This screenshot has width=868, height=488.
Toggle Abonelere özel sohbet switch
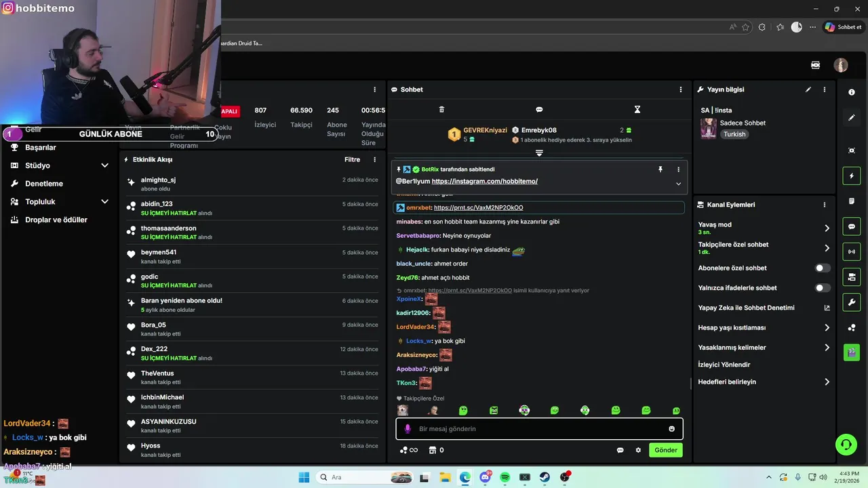pos(822,268)
